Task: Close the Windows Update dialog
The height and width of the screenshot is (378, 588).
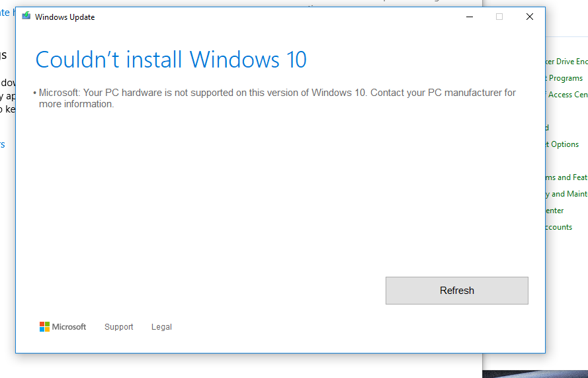Action: point(530,17)
